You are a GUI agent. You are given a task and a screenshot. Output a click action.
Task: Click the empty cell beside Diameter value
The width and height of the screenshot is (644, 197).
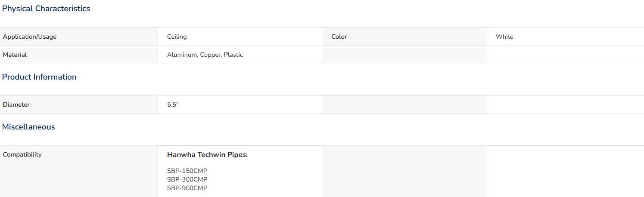point(404,105)
